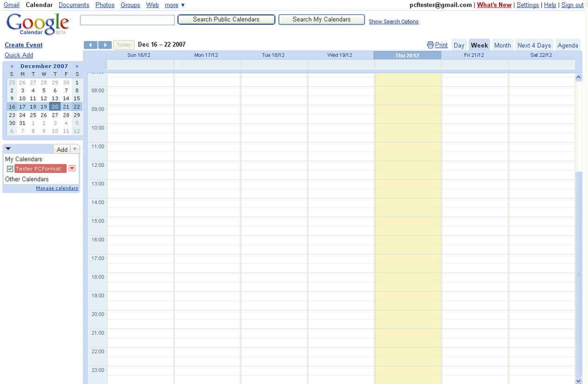Go to next month in mini calendar
Image resolution: width=588 pixels, height=384 pixels.
pos(77,66)
